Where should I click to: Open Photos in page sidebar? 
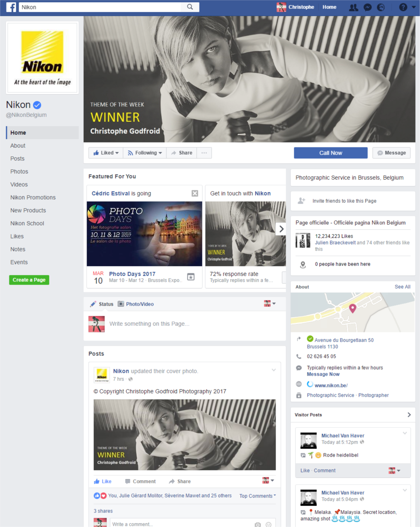pyautogui.click(x=19, y=172)
